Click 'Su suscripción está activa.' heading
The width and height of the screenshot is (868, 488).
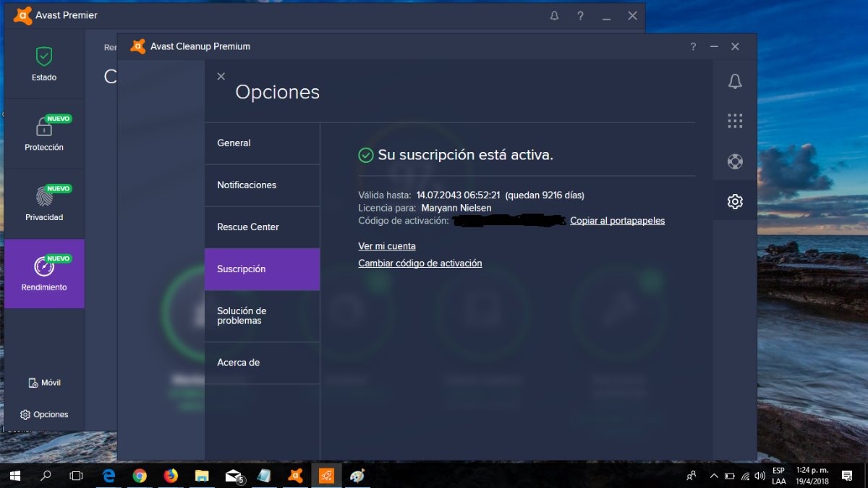pyautogui.click(x=465, y=155)
